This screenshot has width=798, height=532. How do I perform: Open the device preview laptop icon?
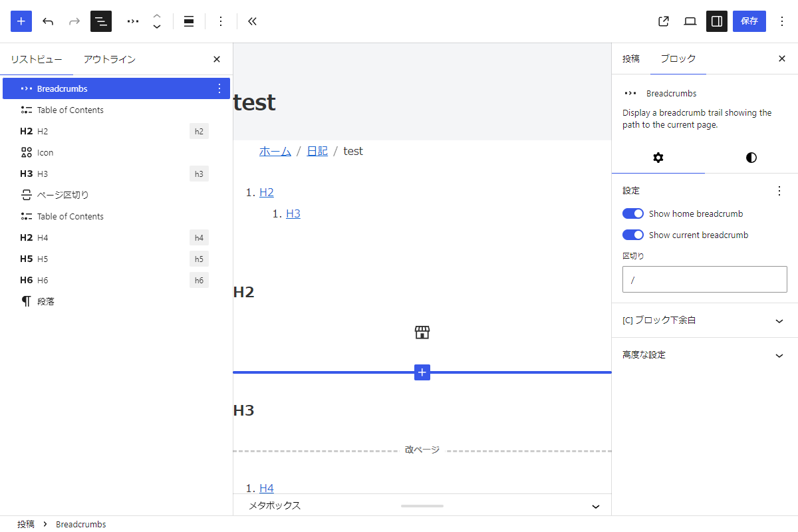click(690, 21)
